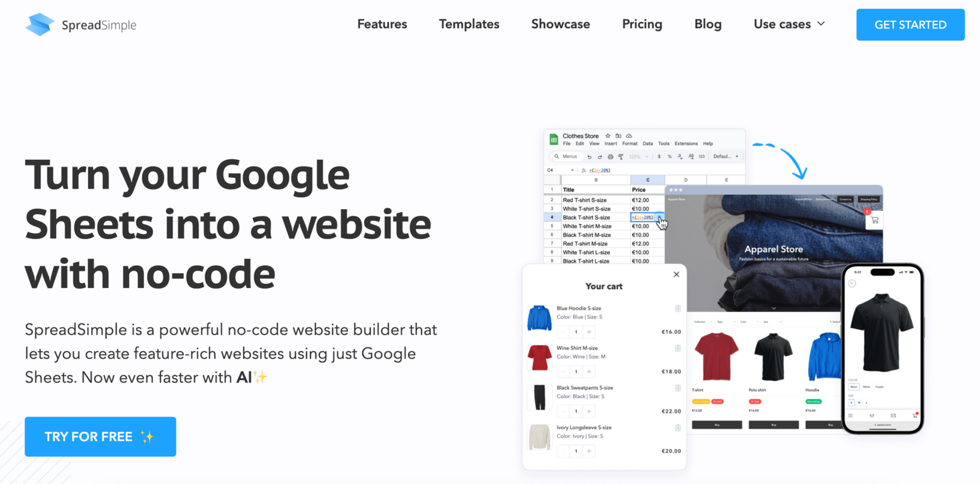
Task: Remove Wine Shirt M-size with trash icon
Action: click(677, 349)
